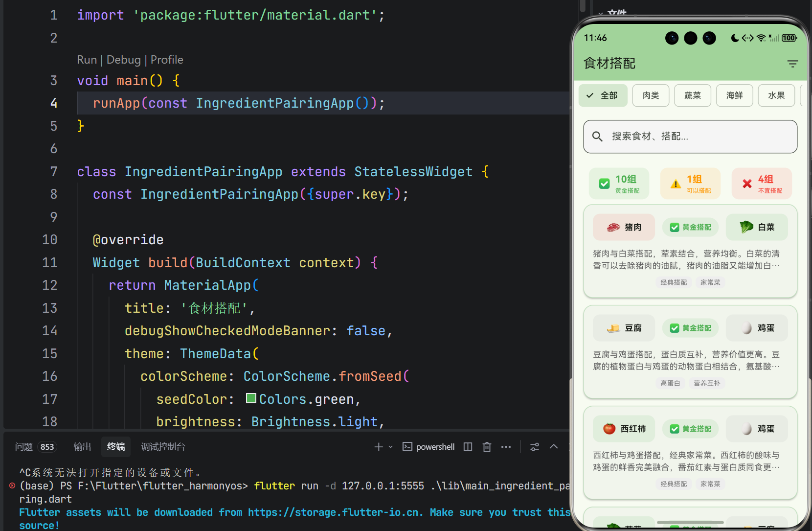Click the Run code lens above main
This screenshot has width=812, height=531.
(x=87, y=60)
